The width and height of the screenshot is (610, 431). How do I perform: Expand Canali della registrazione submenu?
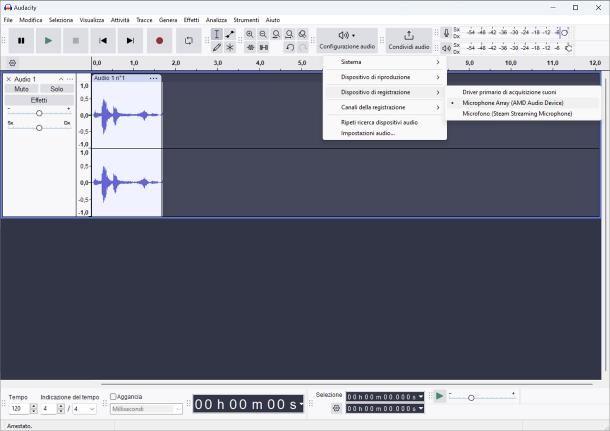click(x=385, y=107)
